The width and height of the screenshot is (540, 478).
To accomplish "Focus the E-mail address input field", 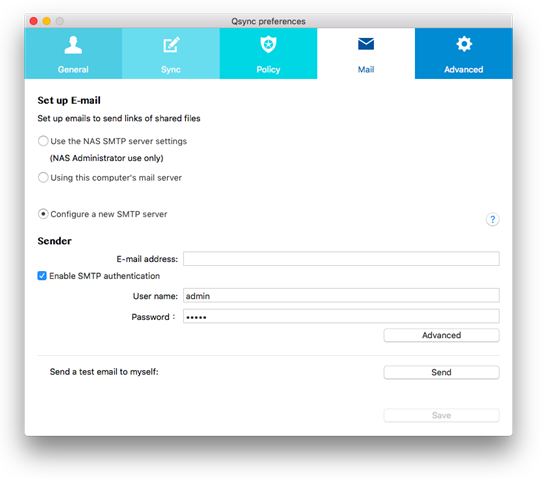I will coord(341,259).
